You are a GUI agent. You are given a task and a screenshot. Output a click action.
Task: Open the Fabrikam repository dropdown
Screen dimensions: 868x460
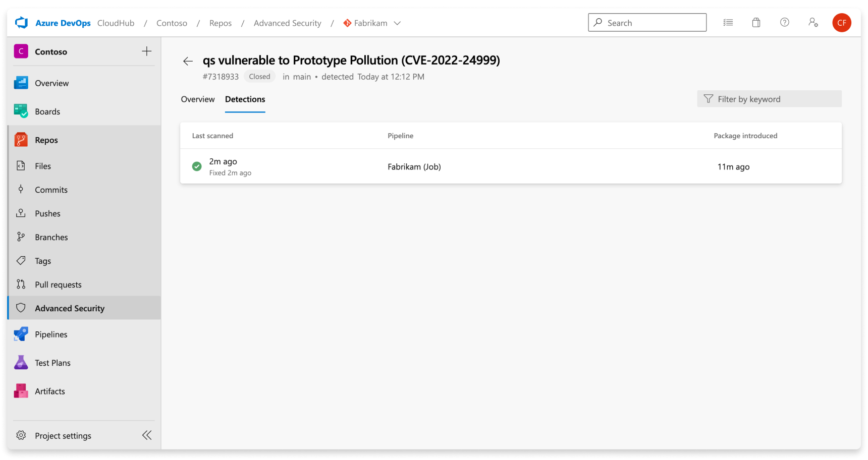(x=397, y=23)
